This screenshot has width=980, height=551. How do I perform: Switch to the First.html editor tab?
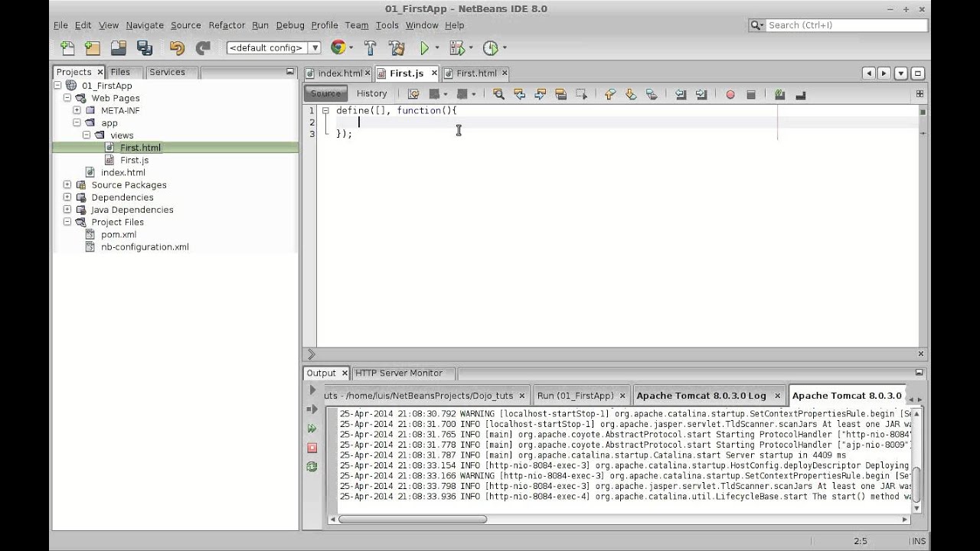(476, 73)
